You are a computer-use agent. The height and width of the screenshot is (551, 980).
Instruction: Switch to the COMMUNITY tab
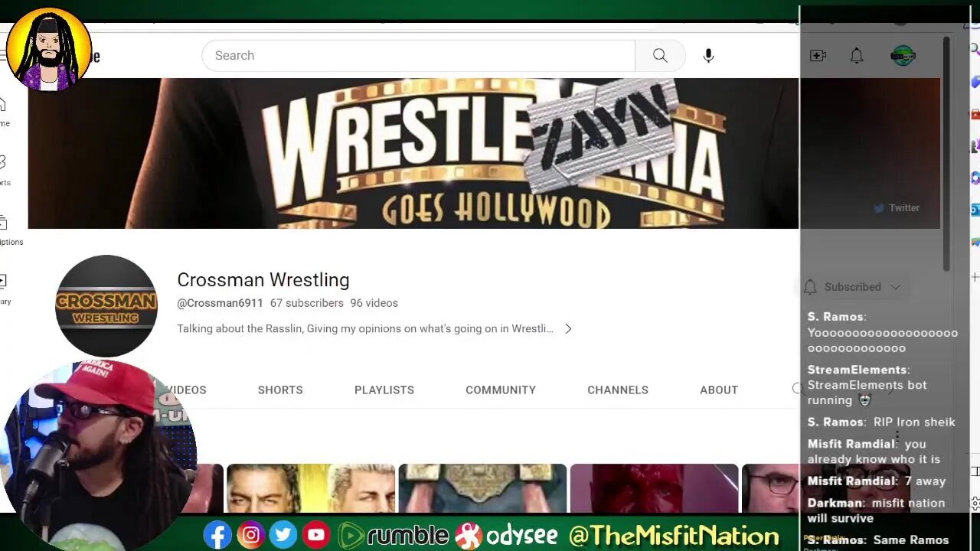tap(501, 390)
